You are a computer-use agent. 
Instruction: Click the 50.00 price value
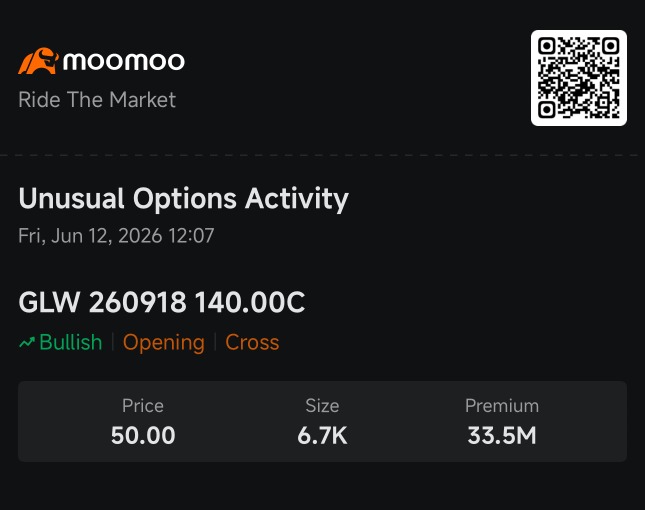143,436
